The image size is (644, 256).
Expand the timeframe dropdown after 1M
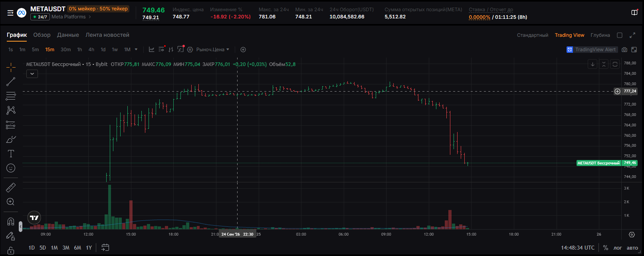136,50
